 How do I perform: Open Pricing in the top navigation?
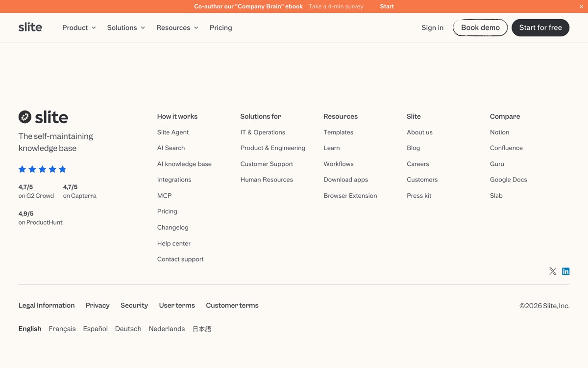click(x=221, y=27)
